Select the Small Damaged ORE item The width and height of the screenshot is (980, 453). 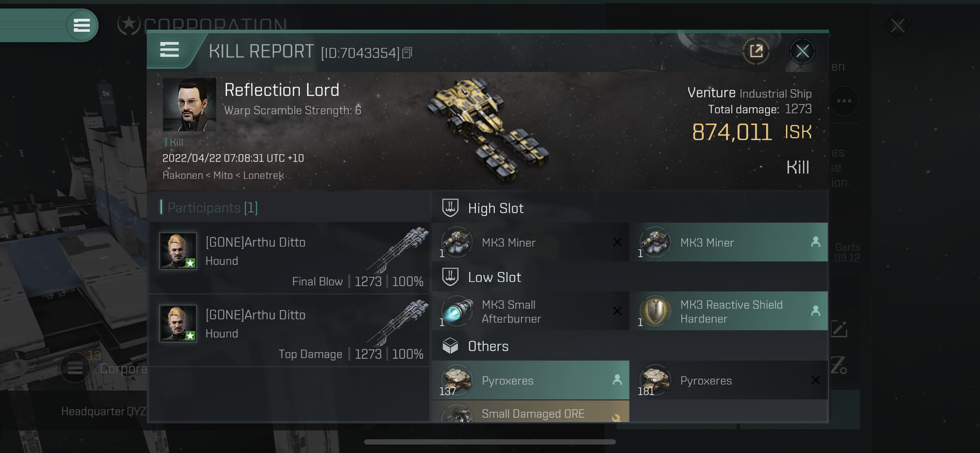click(x=530, y=412)
